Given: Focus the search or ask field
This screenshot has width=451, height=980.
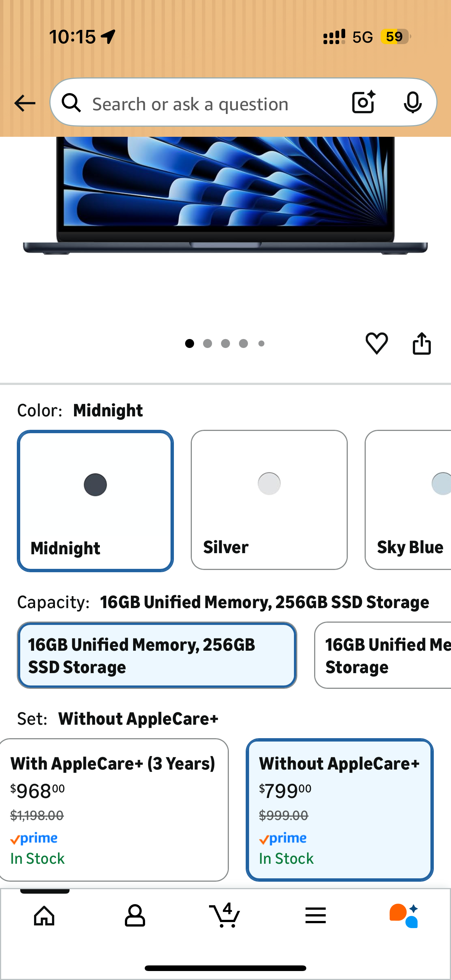Looking at the screenshot, I should [213, 104].
